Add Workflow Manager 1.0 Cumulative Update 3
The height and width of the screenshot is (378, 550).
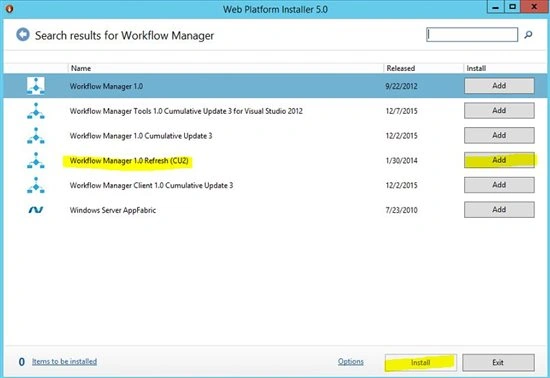pos(499,135)
